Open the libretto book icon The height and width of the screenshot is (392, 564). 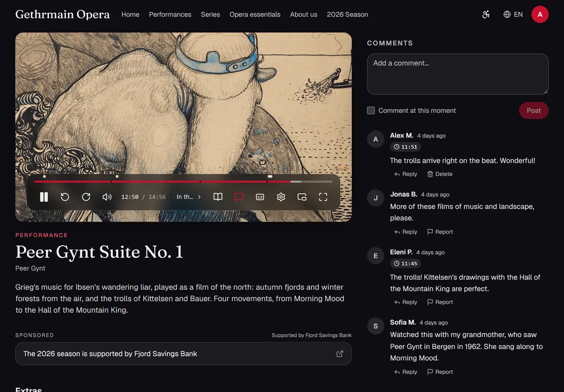218,197
